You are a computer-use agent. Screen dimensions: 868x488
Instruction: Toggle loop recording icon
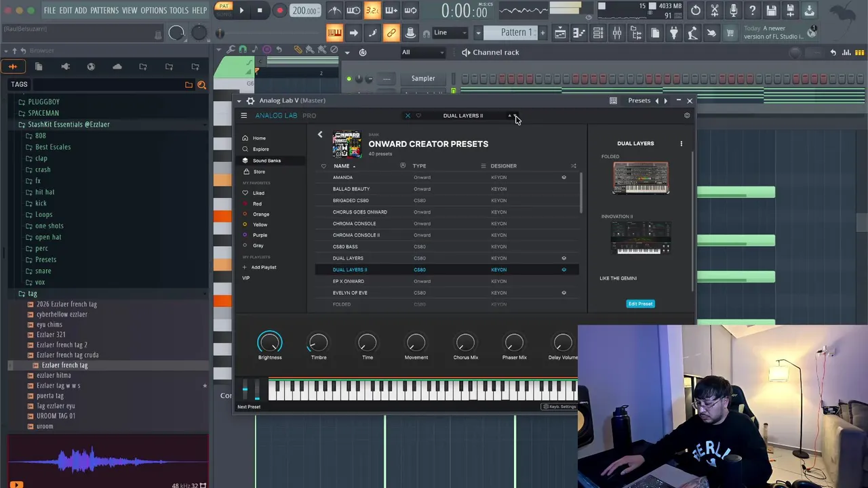(x=410, y=10)
